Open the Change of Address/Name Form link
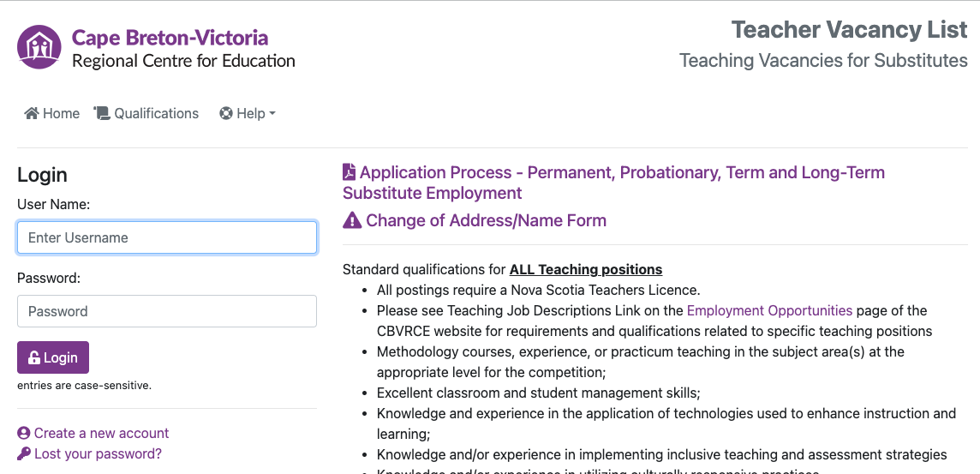Screen dimensions: 980x474 (x=486, y=220)
